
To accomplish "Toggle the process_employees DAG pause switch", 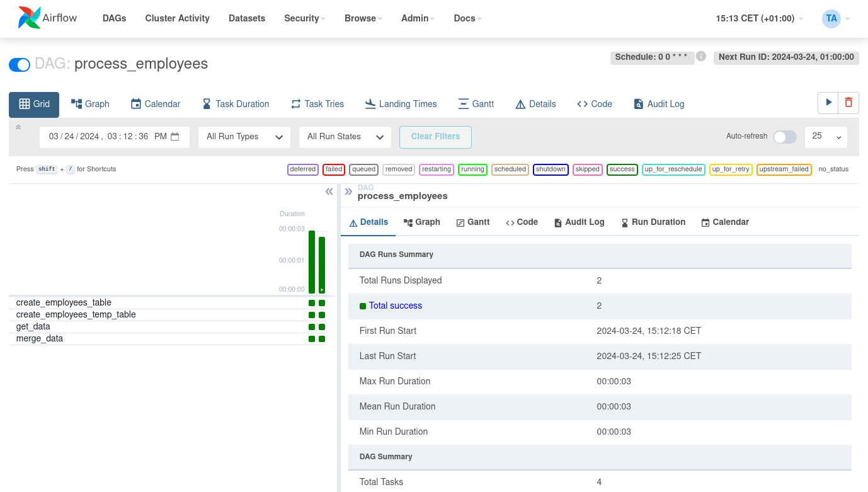I will 20,64.
